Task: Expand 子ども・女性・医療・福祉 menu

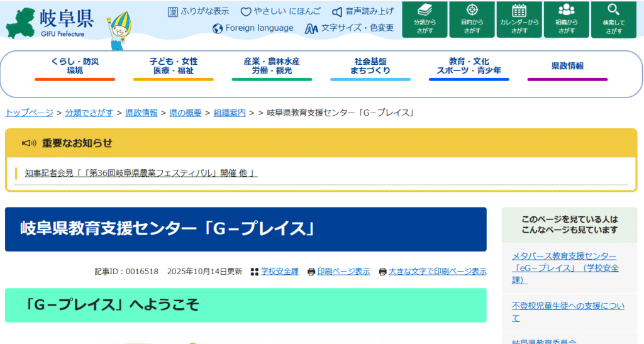Action: [x=173, y=66]
